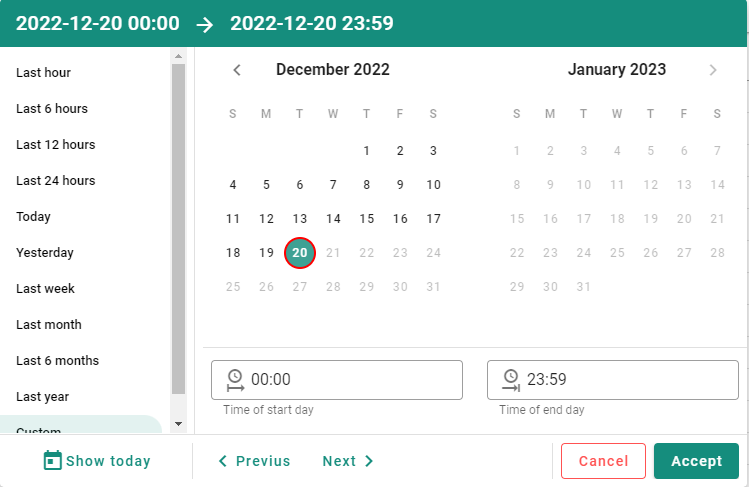Click the arrow between start and end dates
The width and height of the screenshot is (749, 487).
(205, 25)
